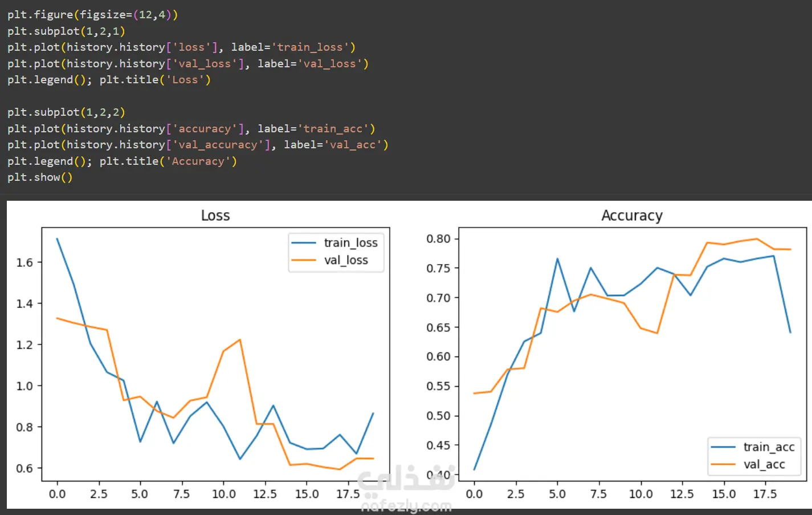Viewport: 812px width, 515px height.
Task: Click the code line with label='val_loss'
Action: tap(188, 63)
